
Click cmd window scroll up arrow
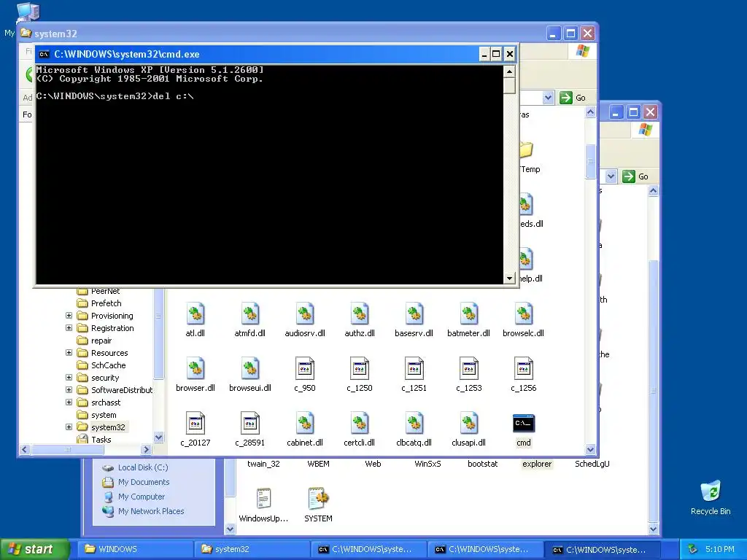pyautogui.click(x=509, y=71)
